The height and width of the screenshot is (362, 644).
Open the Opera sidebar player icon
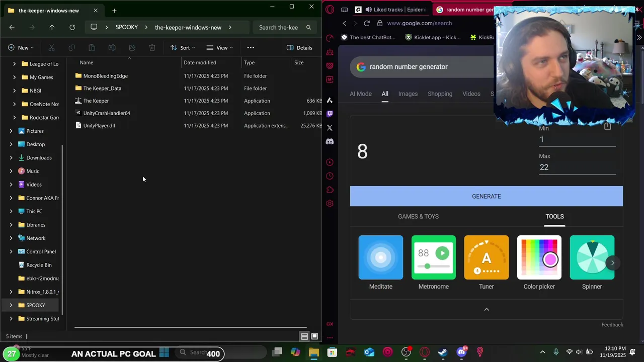[x=330, y=162]
